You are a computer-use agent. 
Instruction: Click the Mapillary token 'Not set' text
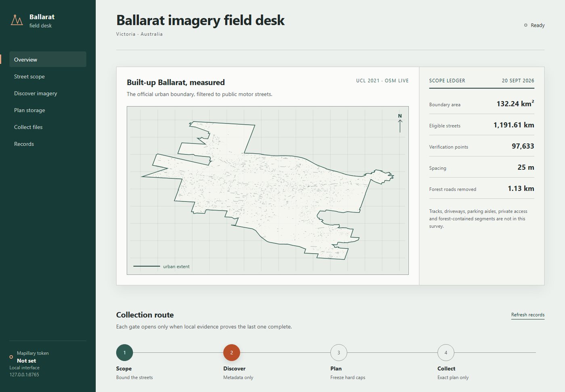pos(26,361)
